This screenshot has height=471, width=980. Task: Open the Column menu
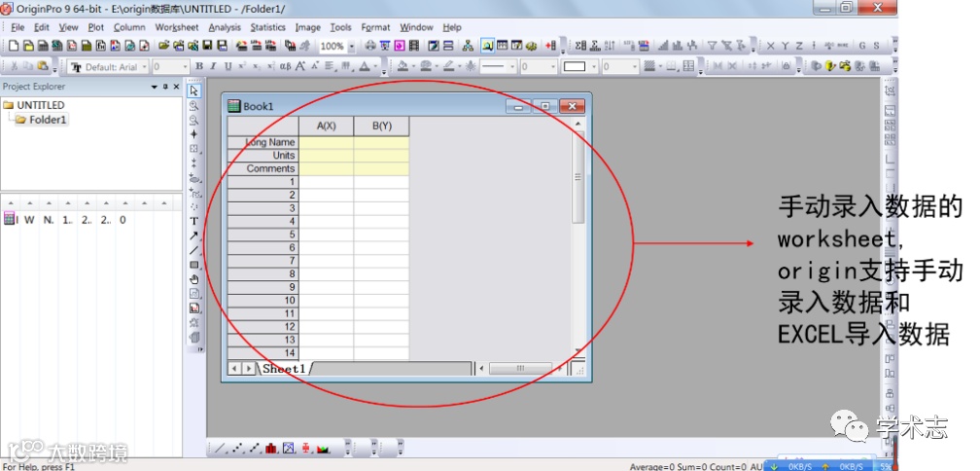click(129, 27)
